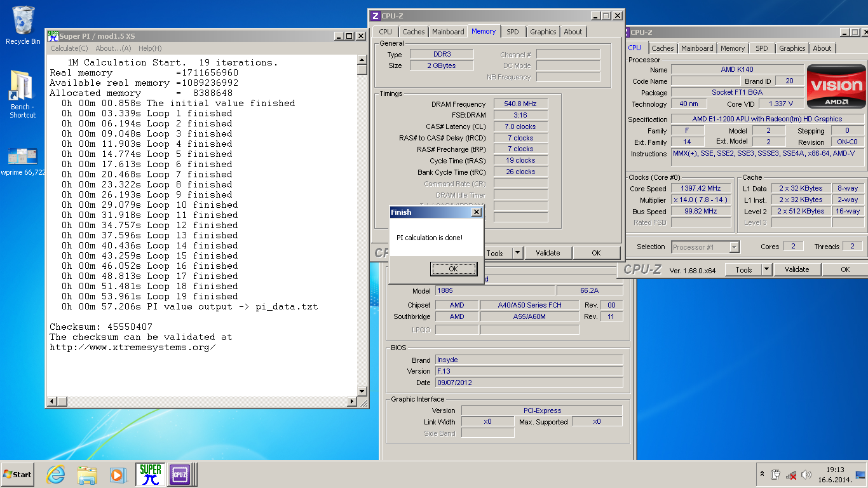Close the Finish dialog with X
The height and width of the screenshot is (488, 868).
(x=477, y=212)
